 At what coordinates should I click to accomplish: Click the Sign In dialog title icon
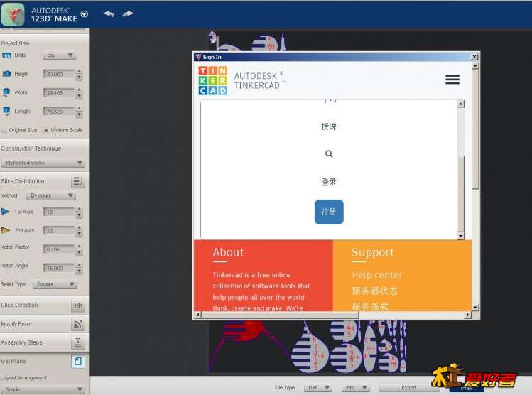(x=198, y=57)
